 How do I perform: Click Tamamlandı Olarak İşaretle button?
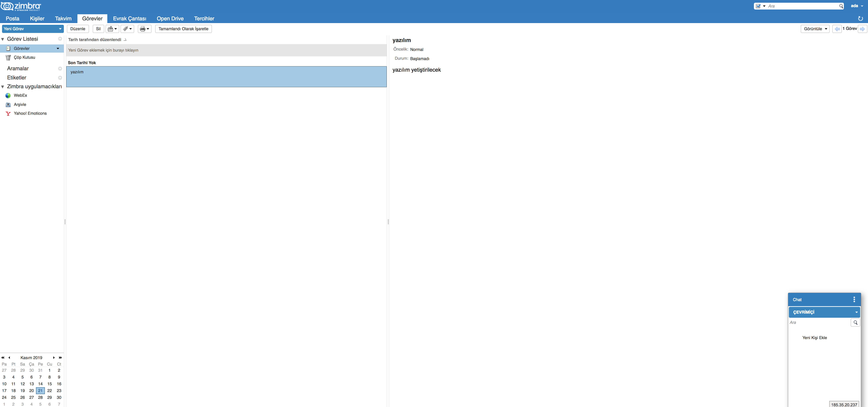[x=183, y=29]
